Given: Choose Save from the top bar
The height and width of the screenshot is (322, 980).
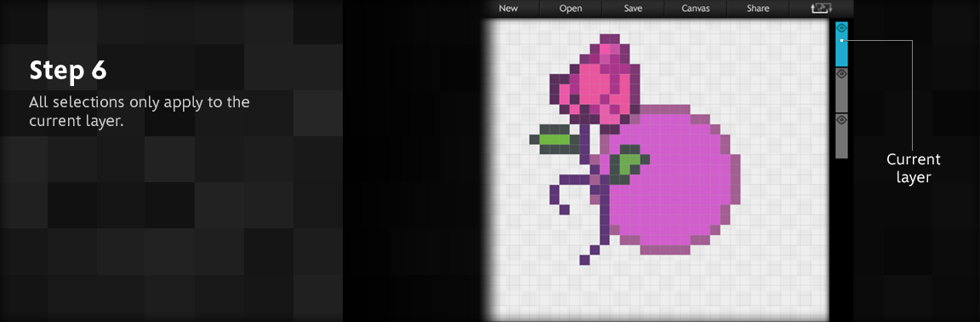Looking at the screenshot, I should click(x=634, y=9).
